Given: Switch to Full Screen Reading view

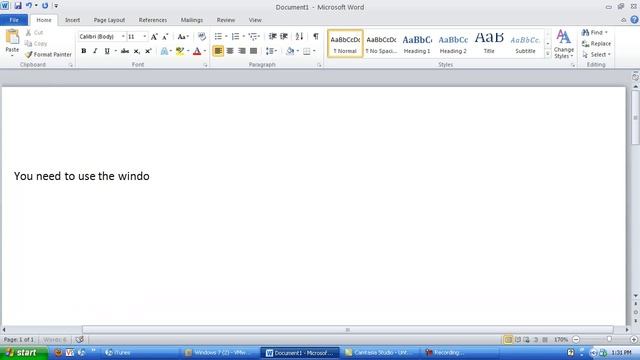Looking at the screenshot, I should 518,339.
